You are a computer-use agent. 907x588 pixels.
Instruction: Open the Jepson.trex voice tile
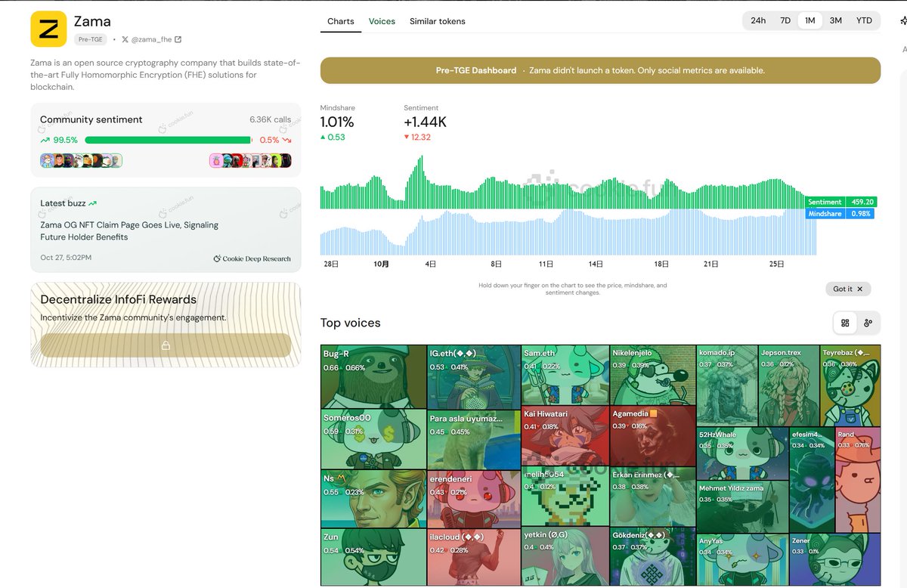coord(789,385)
